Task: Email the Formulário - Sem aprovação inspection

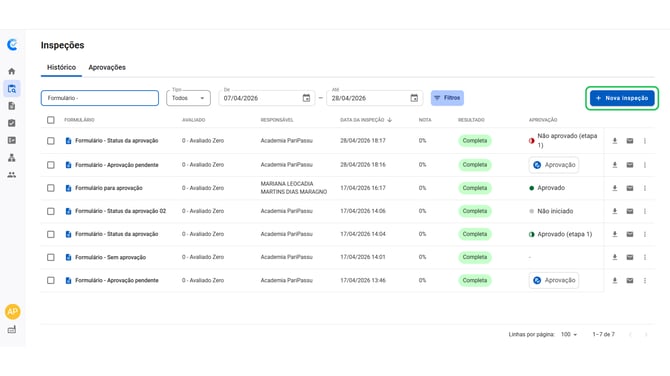Action: (x=630, y=257)
